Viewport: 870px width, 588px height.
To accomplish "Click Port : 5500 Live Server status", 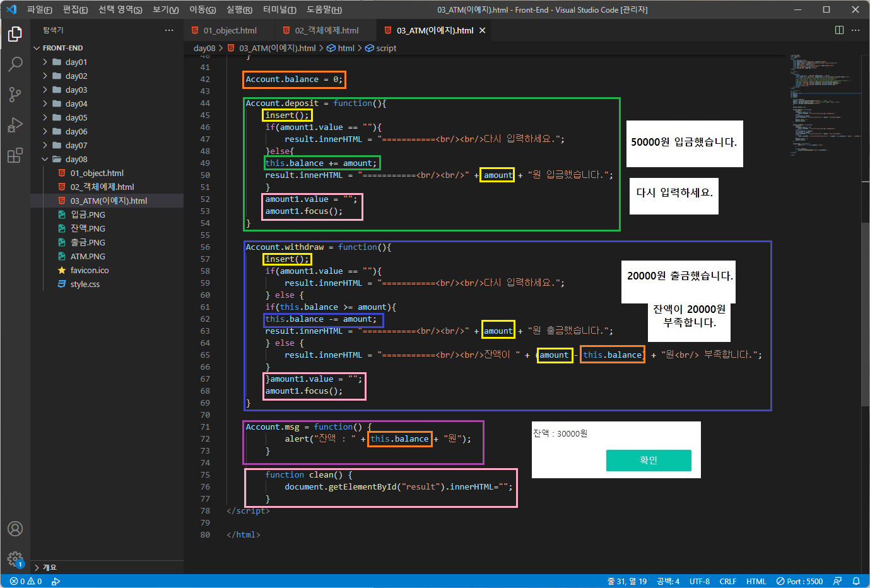I will (799, 581).
